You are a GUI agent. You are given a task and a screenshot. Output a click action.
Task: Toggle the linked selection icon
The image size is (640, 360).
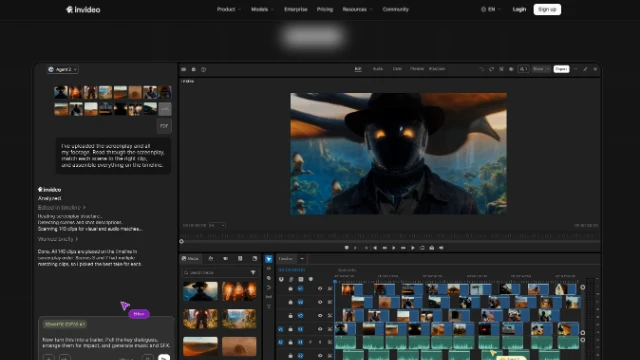[x=291, y=280]
